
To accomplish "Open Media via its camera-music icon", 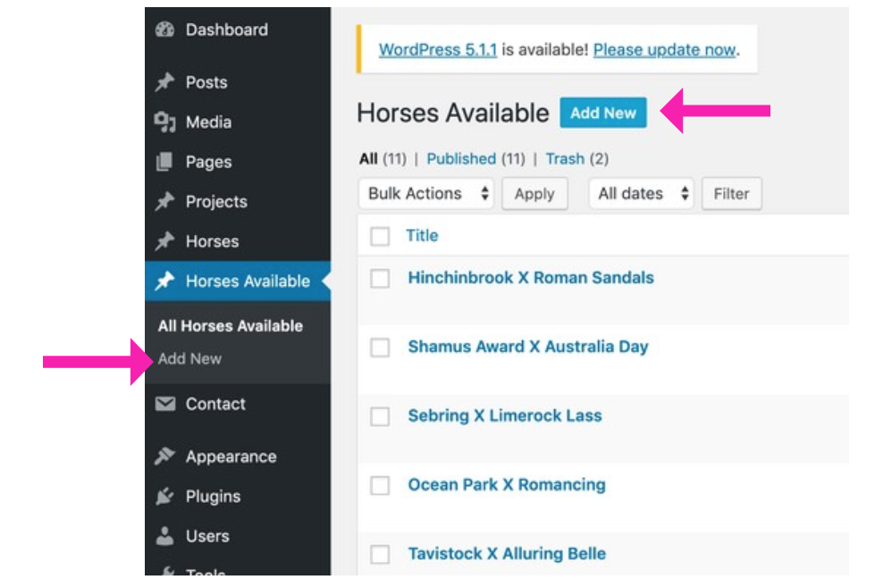I will 164,122.
